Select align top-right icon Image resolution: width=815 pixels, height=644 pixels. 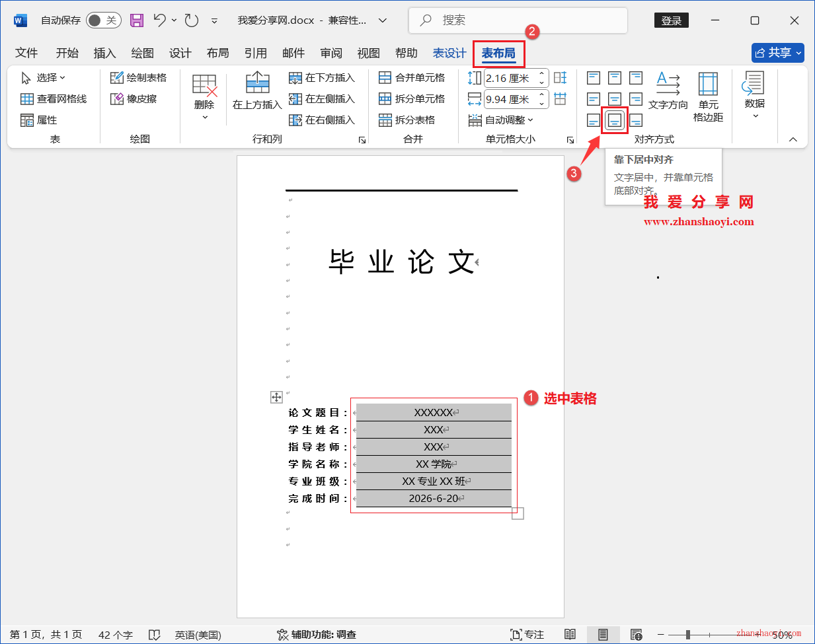(x=636, y=78)
